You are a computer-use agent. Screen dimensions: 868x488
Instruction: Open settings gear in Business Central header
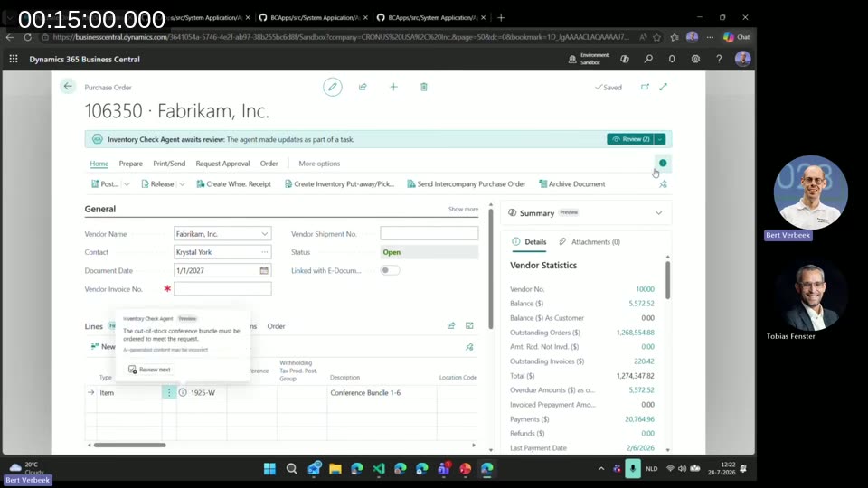695,59
